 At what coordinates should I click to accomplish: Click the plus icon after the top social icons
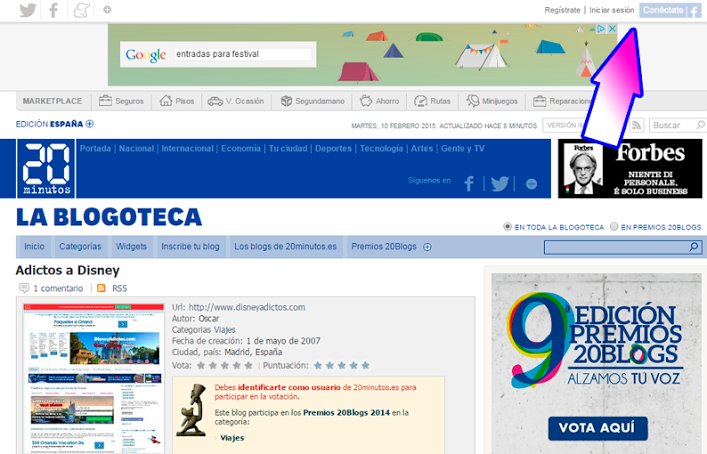107,9
